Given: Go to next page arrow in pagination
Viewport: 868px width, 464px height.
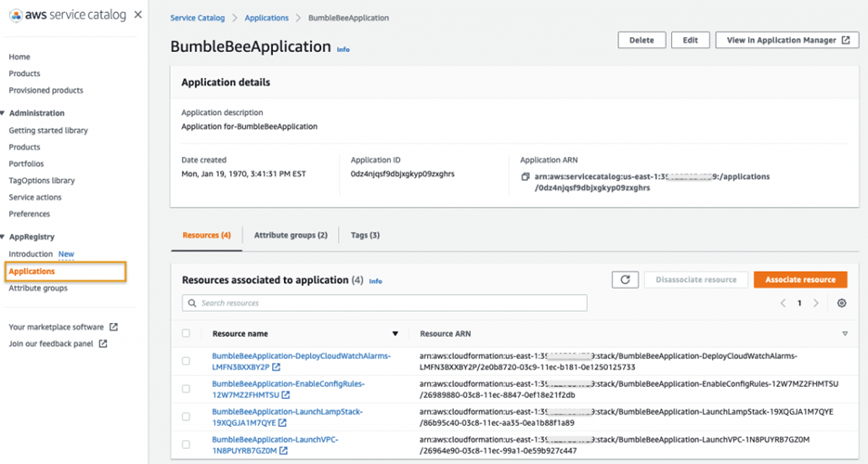Looking at the screenshot, I should coord(816,303).
